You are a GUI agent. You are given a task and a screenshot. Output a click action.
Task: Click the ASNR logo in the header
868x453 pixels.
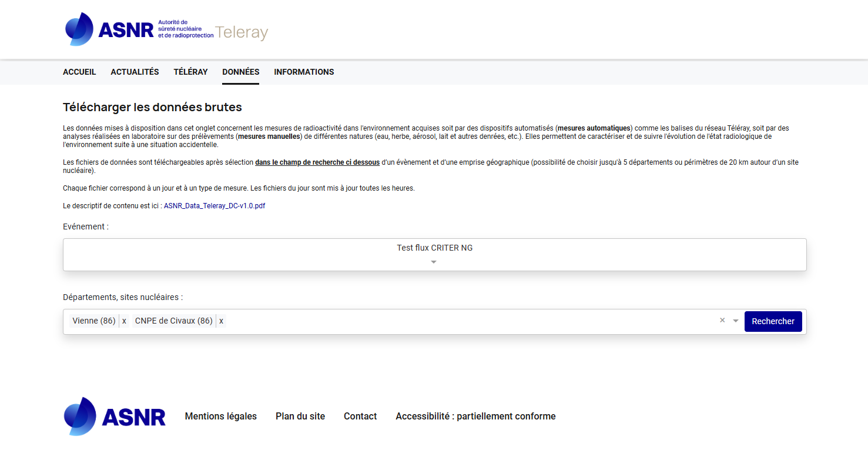pos(139,29)
